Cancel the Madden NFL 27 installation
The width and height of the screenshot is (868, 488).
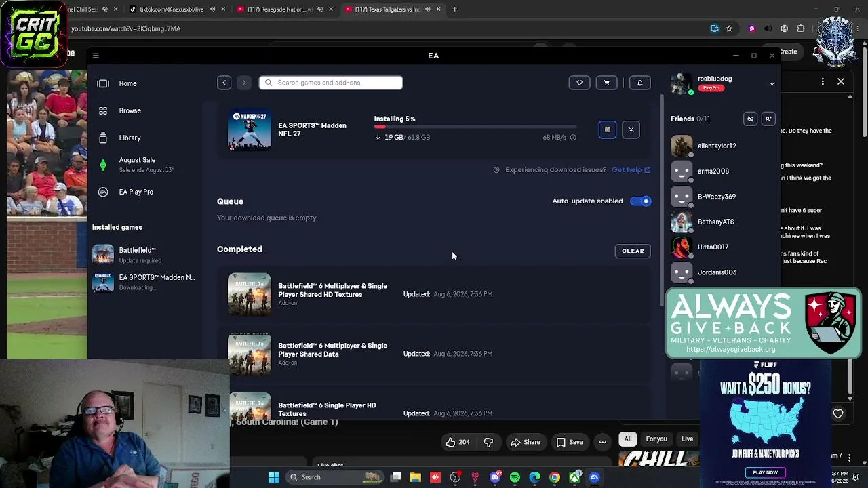[631, 129]
